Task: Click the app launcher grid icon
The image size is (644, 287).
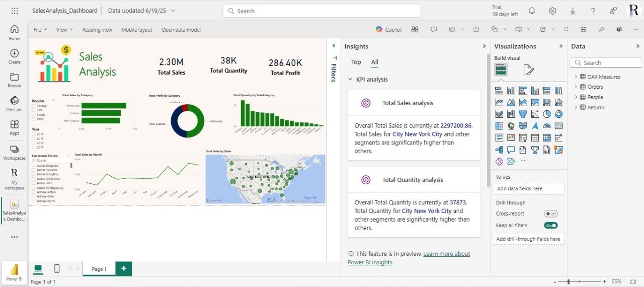Action: click(x=15, y=11)
